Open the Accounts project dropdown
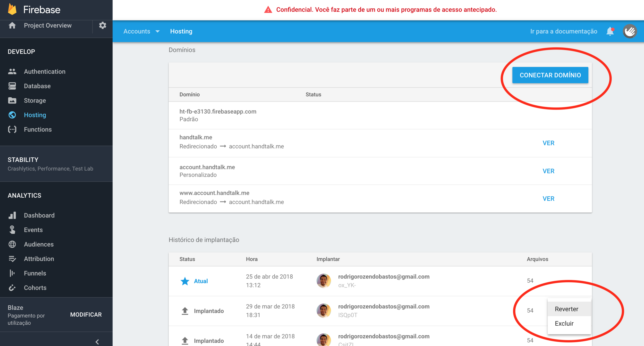 click(141, 31)
